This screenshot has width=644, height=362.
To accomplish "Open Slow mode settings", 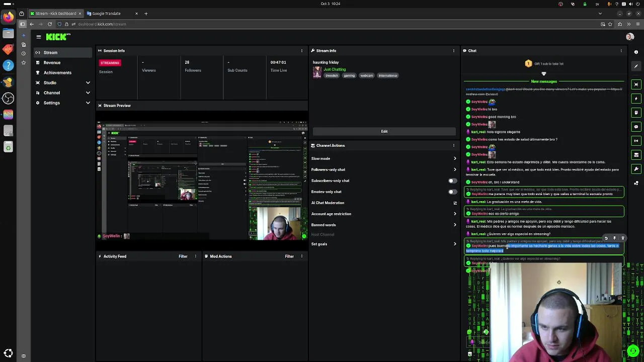I will pyautogui.click(x=384, y=158).
